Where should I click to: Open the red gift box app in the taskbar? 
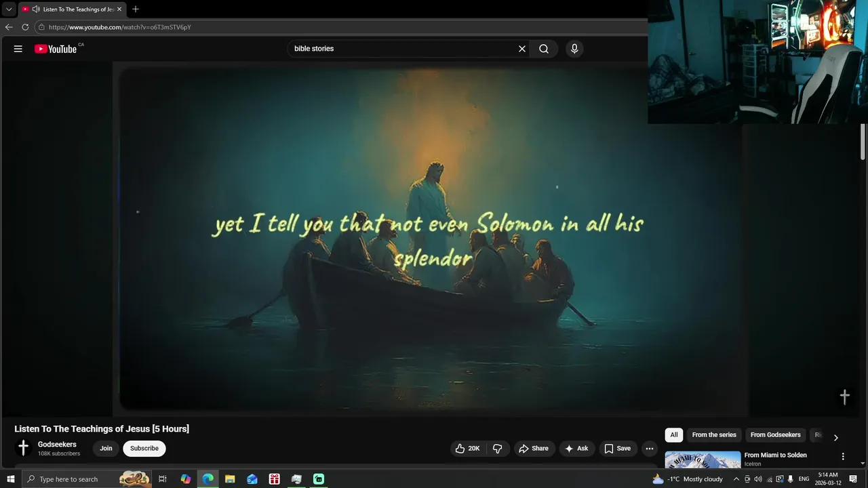pyautogui.click(x=274, y=479)
